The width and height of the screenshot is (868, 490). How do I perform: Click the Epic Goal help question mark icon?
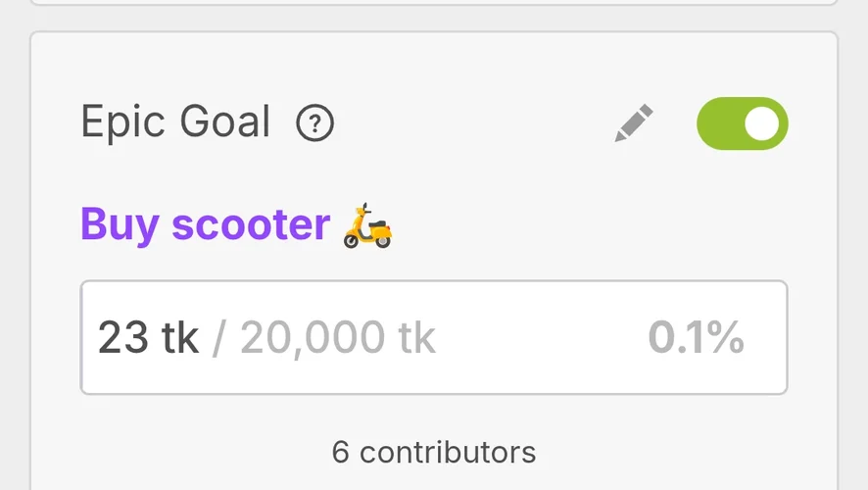coord(315,124)
